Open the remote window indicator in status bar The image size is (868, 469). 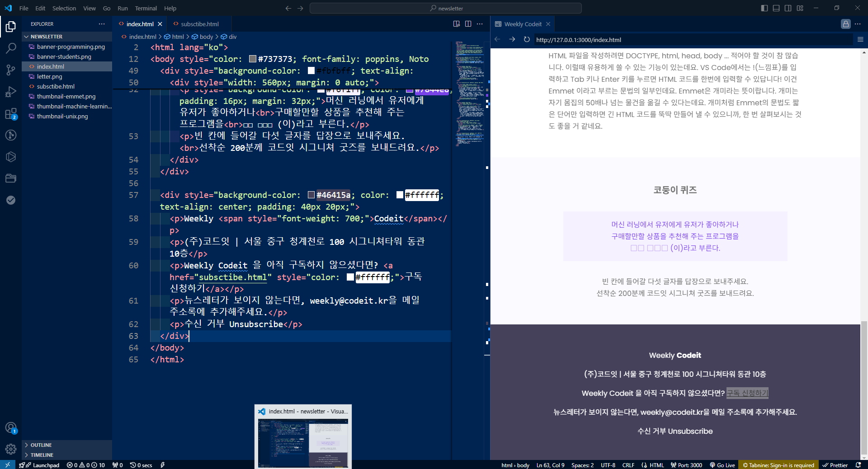[x=8, y=465]
